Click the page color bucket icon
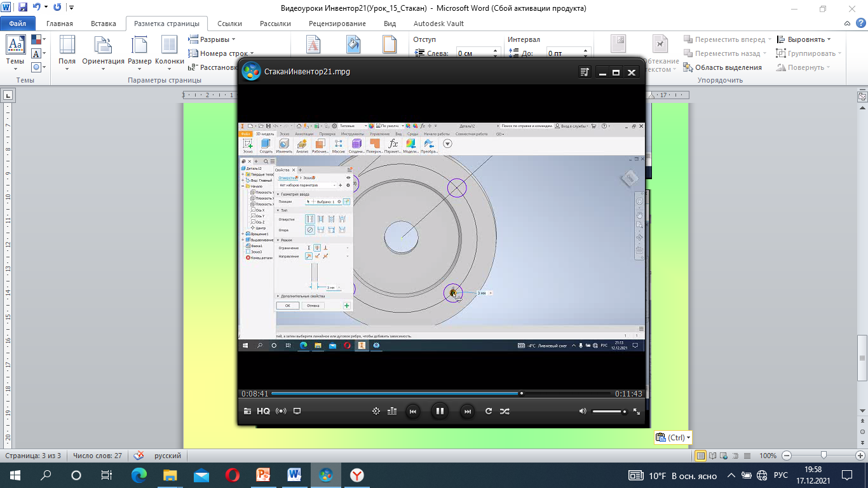The width and height of the screenshot is (868, 488). pyautogui.click(x=353, y=45)
